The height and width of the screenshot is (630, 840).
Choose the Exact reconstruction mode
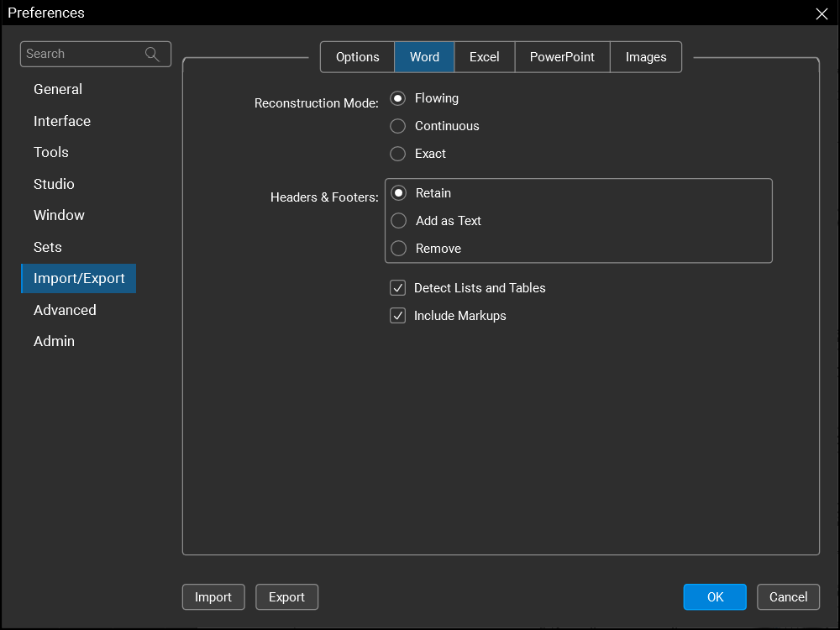(x=398, y=154)
